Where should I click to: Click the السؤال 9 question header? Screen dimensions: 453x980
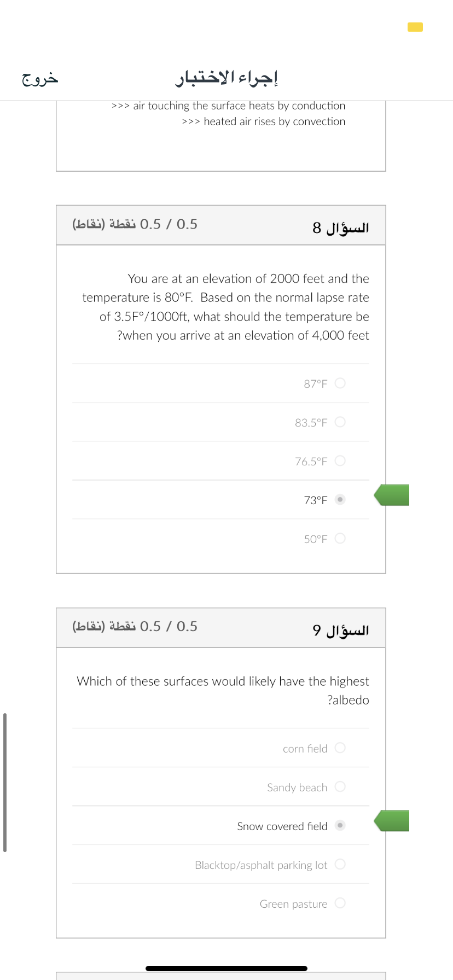point(341,630)
